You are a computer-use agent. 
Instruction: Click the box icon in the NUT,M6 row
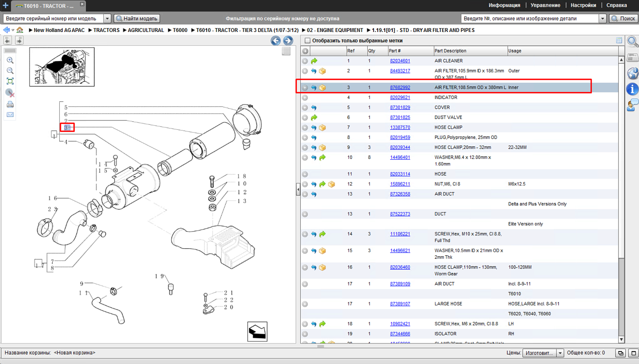tap(331, 184)
